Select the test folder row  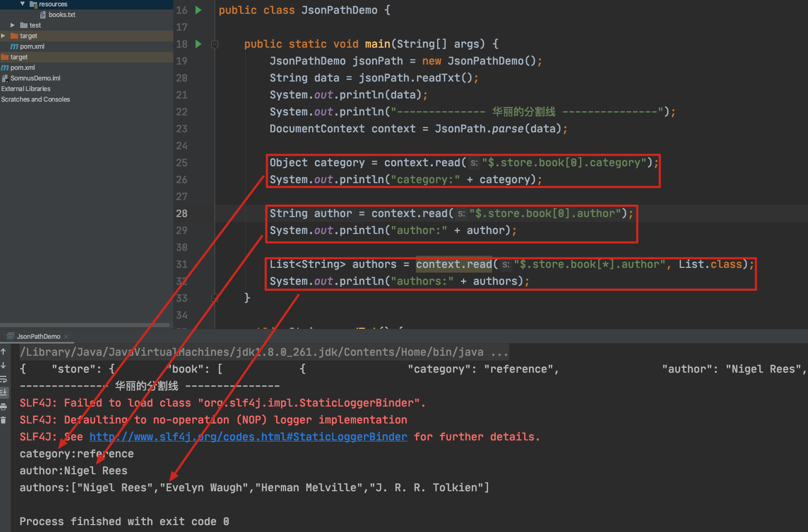pos(86,25)
